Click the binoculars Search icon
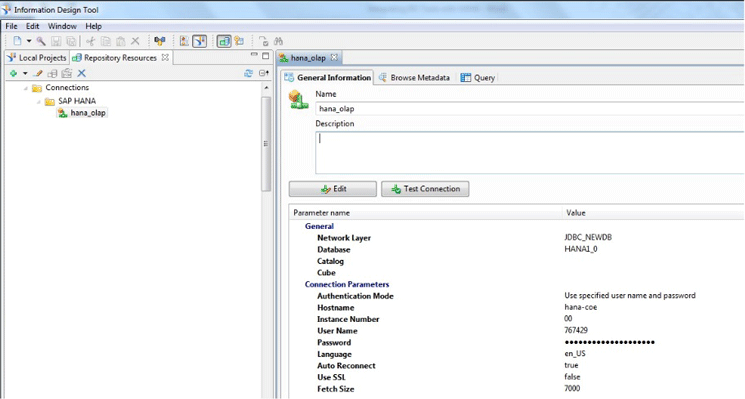745x399 pixels. coord(278,41)
